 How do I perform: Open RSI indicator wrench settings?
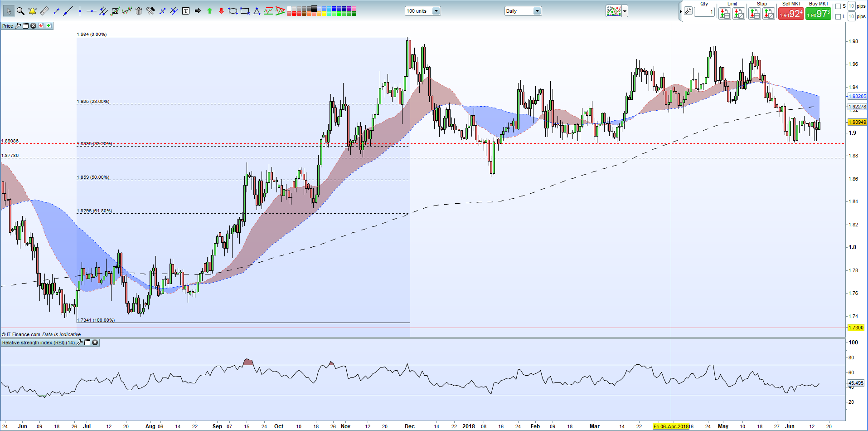[x=79, y=343]
